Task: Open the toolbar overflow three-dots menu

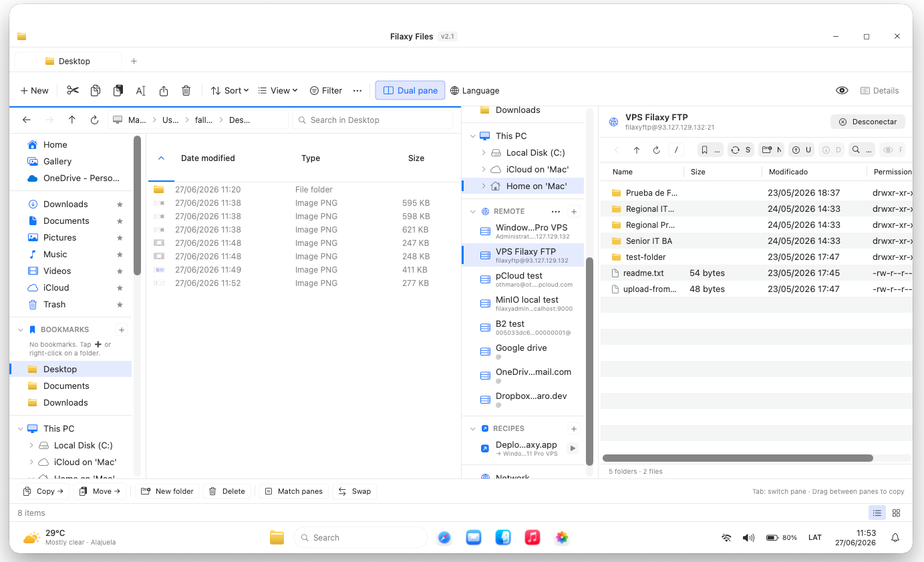Action: 357,90
